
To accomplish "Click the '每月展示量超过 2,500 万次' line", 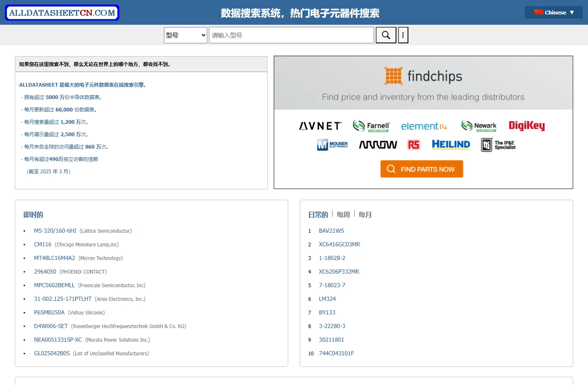I will [55, 134].
